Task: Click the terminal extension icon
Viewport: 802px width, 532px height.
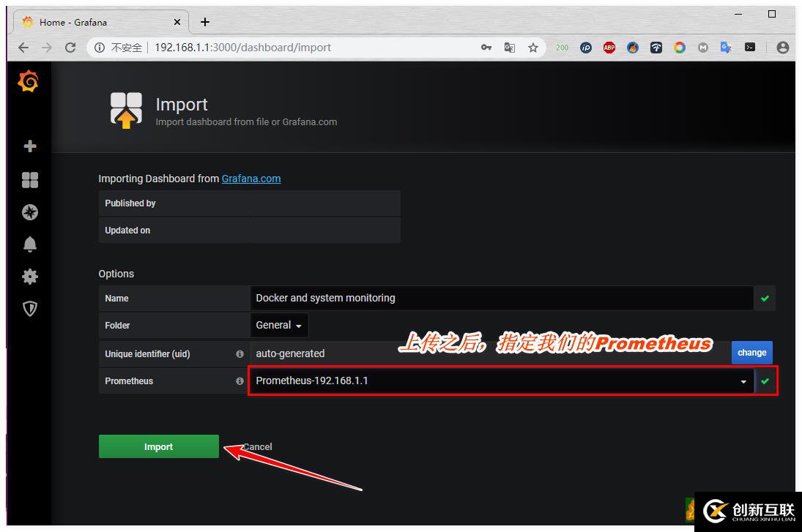Action: (750, 48)
